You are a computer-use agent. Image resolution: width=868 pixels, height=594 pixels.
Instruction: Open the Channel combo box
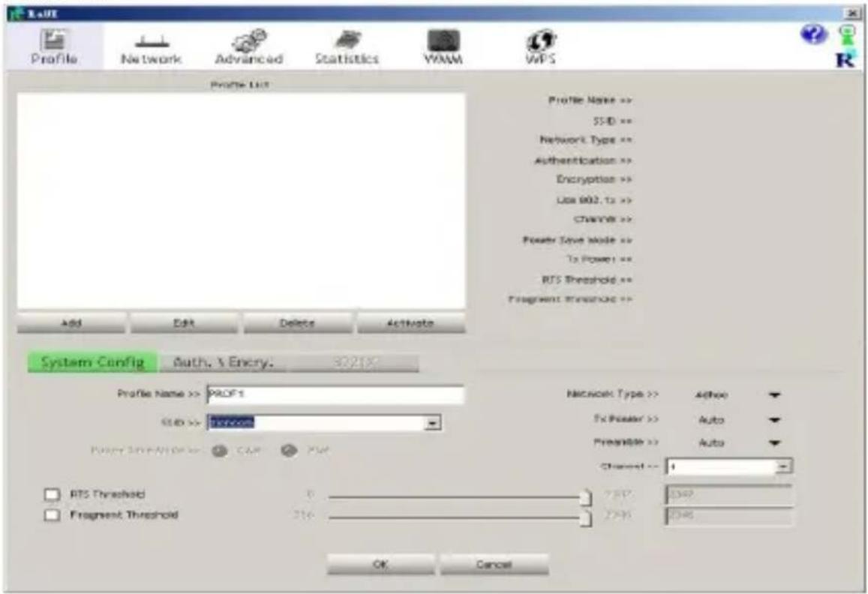(729, 466)
